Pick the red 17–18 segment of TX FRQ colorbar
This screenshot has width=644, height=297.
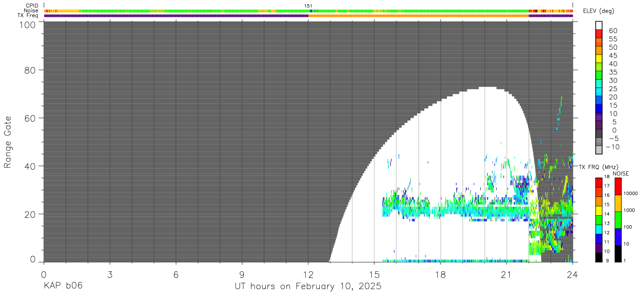tap(599, 182)
